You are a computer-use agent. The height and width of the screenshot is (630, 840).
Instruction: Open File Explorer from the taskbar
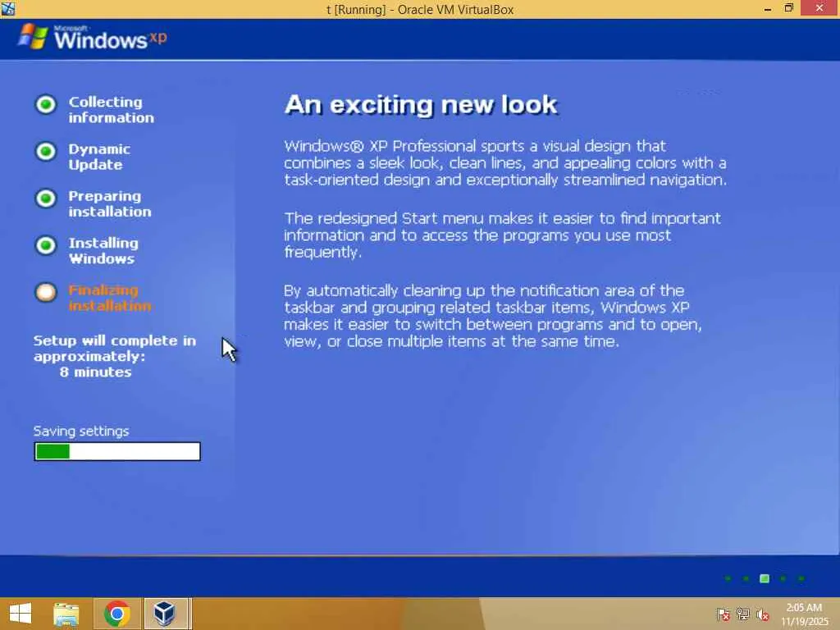coord(66,614)
